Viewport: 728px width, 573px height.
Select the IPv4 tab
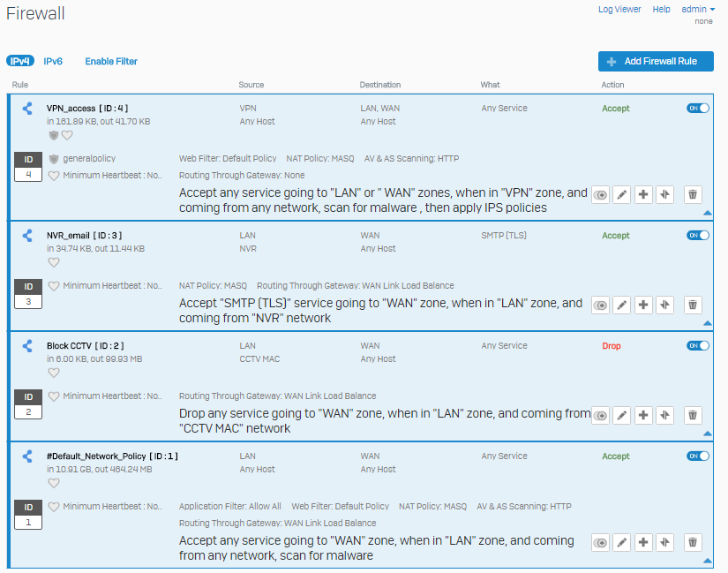point(20,61)
